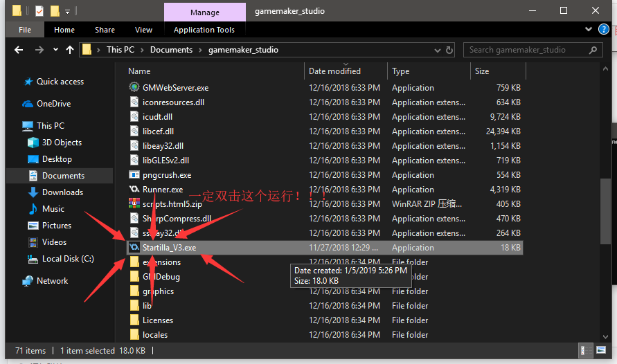Screen dimensions: 617x364
Task: Switch to the Share ribbon tab
Action: pyautogui.click(x=105, y=30)
